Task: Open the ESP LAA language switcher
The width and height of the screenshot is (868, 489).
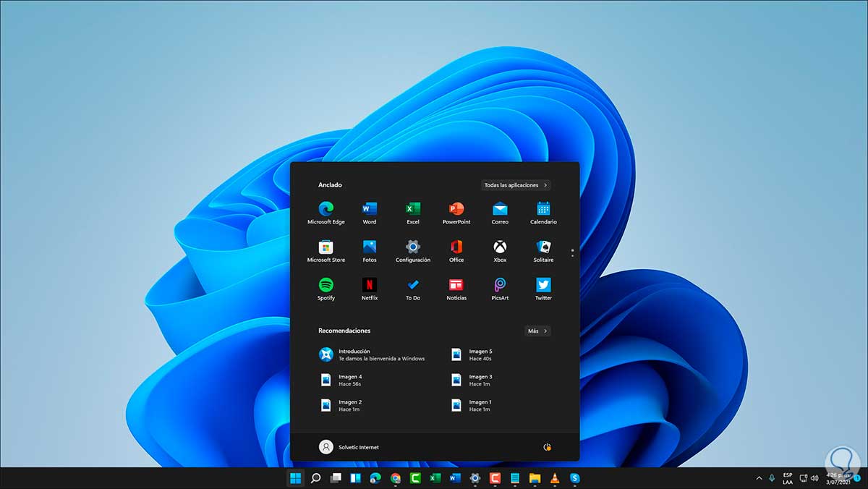Action: click(x=788, y=478)
